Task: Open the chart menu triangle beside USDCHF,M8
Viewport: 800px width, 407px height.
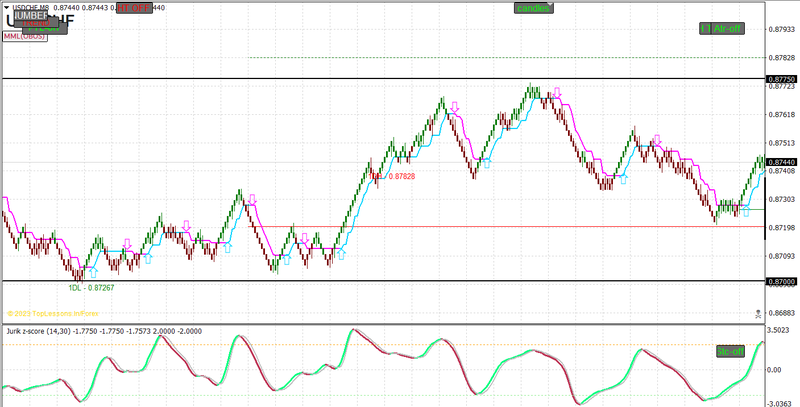Action: (x=6, y=8)
